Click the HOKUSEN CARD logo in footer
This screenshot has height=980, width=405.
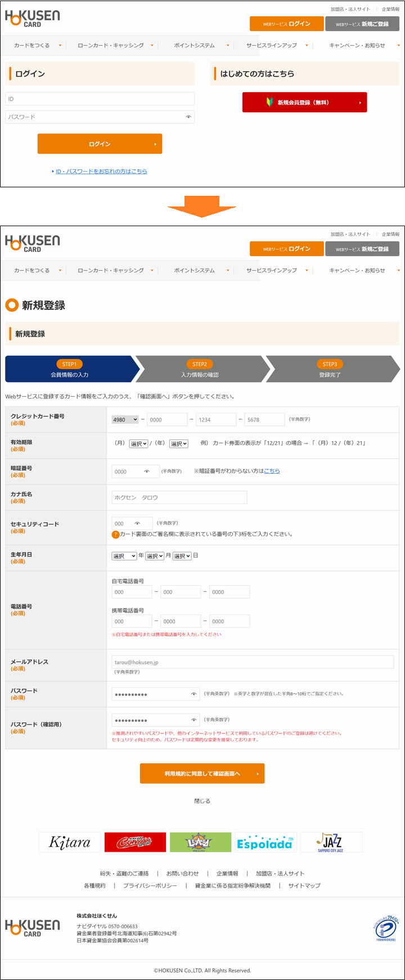tap(33, 928)
